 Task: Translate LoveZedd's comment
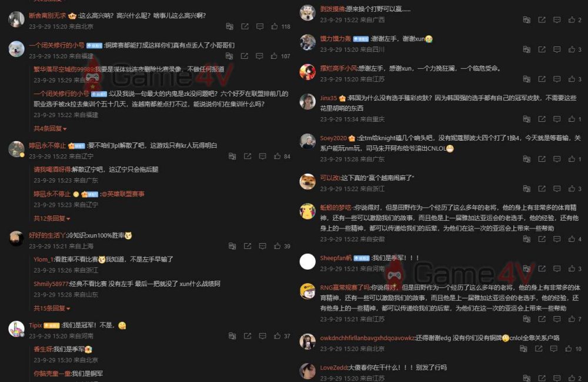point(526,378)
